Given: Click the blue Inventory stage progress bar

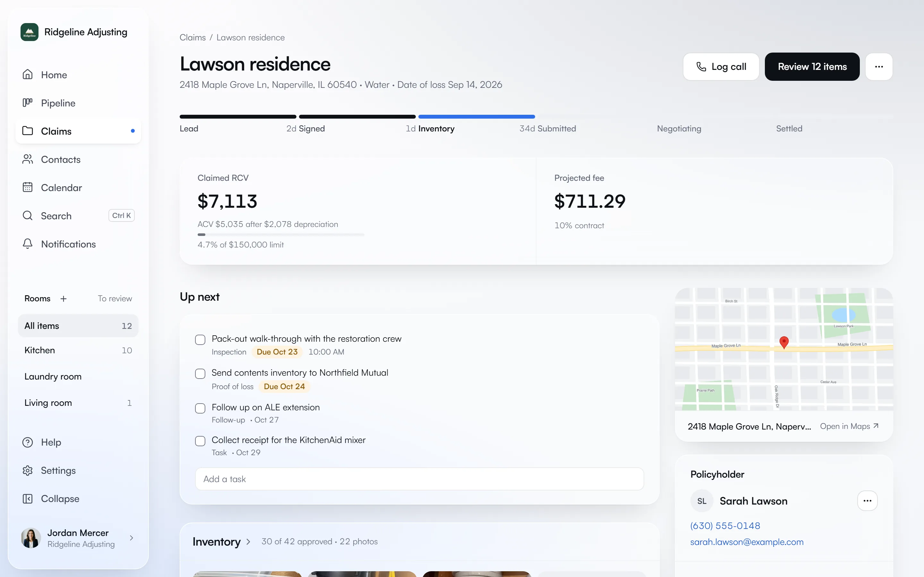Looking at the screenshot, I should point(476,116).
